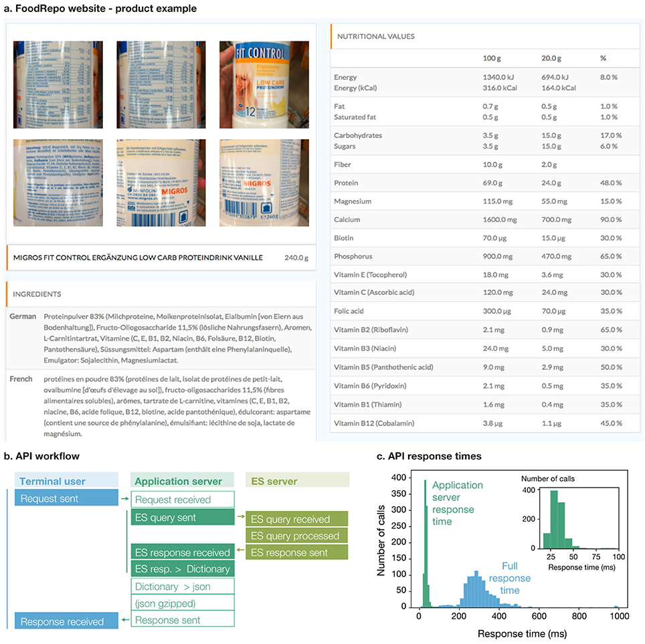
Task: Select Vitamin E (Tocopherol) row
Action: [x=484, y=275]
